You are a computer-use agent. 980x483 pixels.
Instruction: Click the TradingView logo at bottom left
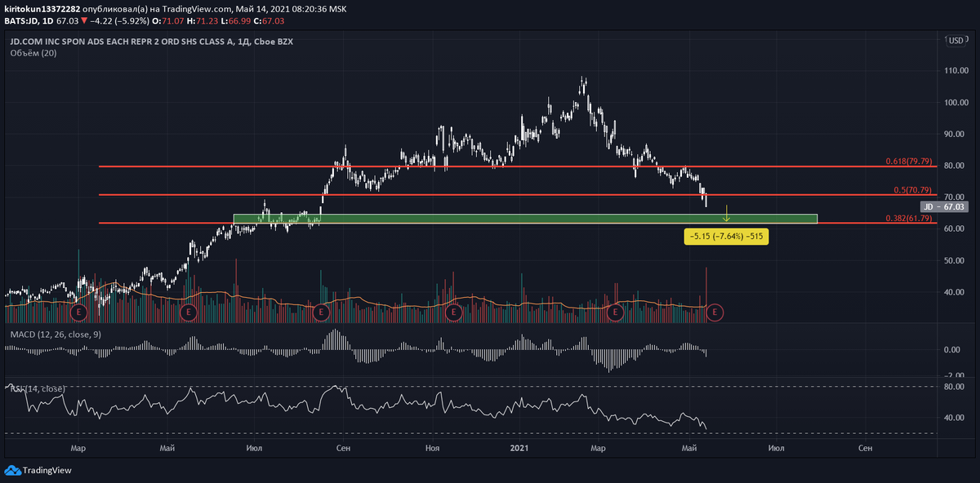38,470
